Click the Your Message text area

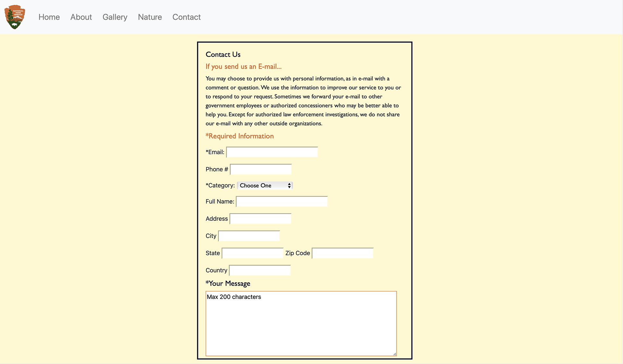tap(301, 323)
